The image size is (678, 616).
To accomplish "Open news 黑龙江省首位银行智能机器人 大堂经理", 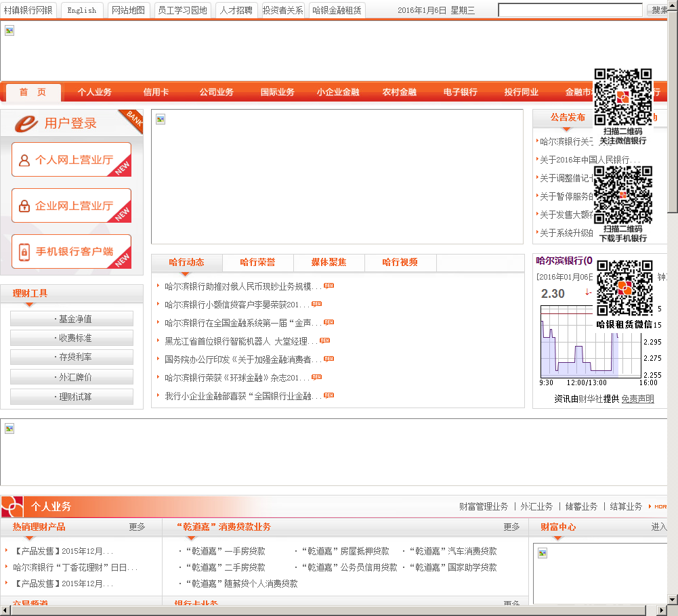I will (241, 341).
